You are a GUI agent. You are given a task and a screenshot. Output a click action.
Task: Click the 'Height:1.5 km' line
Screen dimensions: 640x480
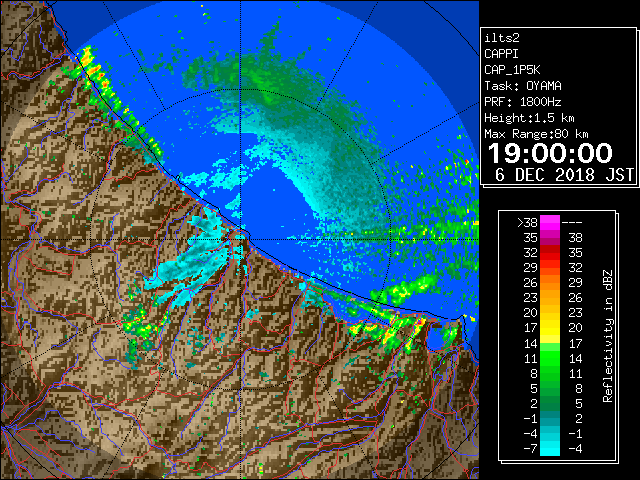pyautogui.click(x=529, y=118)
